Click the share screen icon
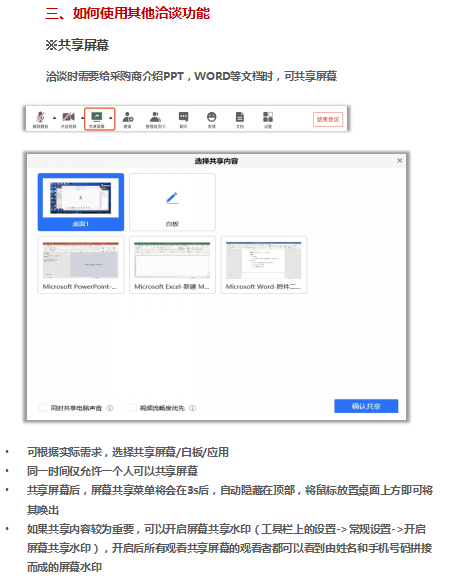This screenshot has width=470, height=581. click(96, 119)
